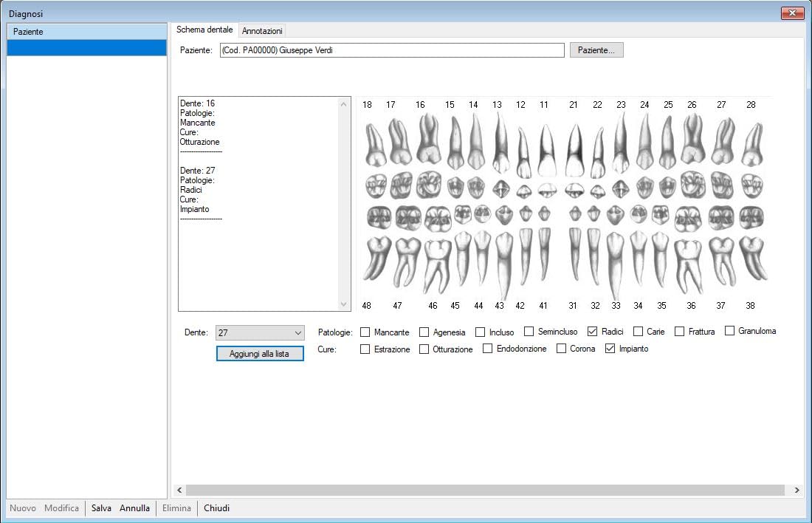
Task: Check the Mancante pathology box
Action: [365, 332]
